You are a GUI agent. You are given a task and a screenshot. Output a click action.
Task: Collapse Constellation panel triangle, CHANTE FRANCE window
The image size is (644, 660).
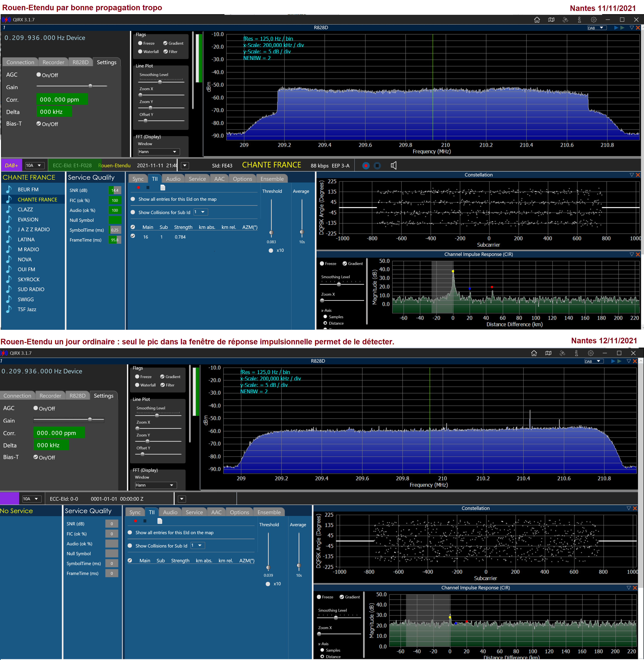click(x=632, y=175)
